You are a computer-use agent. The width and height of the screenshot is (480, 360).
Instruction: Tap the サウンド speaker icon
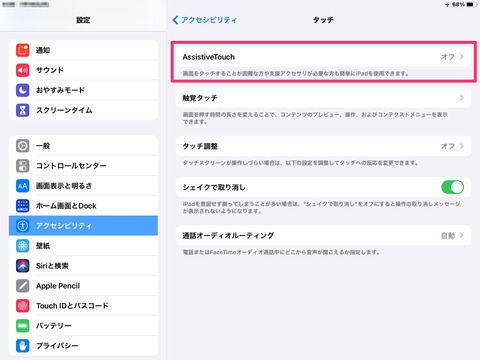pyautogui.click(x=23, y=70)
